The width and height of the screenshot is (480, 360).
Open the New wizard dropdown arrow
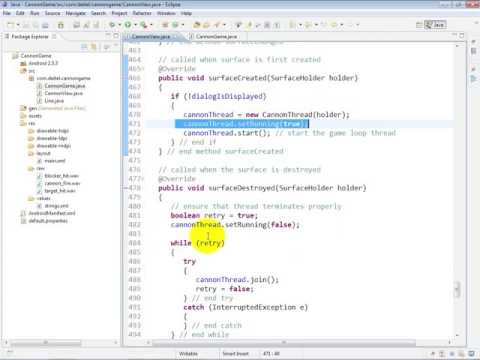point(18,25)
